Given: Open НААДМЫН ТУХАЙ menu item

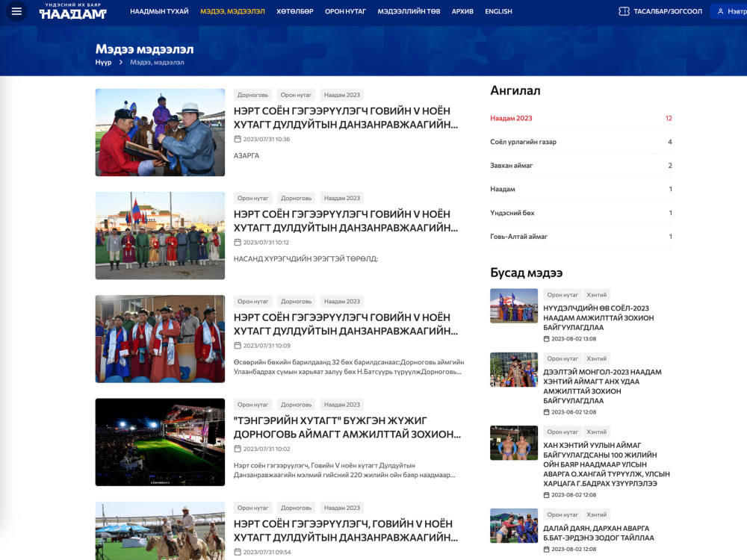Looking at the screenshot, I should click(x=159, y=11).
